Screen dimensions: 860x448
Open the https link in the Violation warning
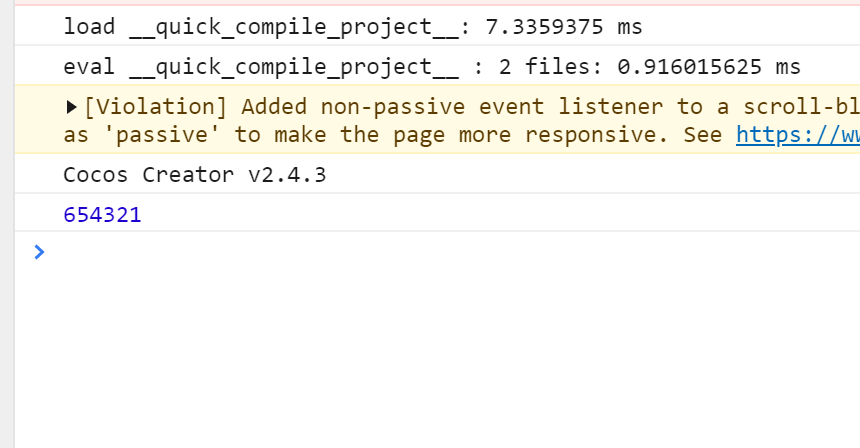pos(797,134)
